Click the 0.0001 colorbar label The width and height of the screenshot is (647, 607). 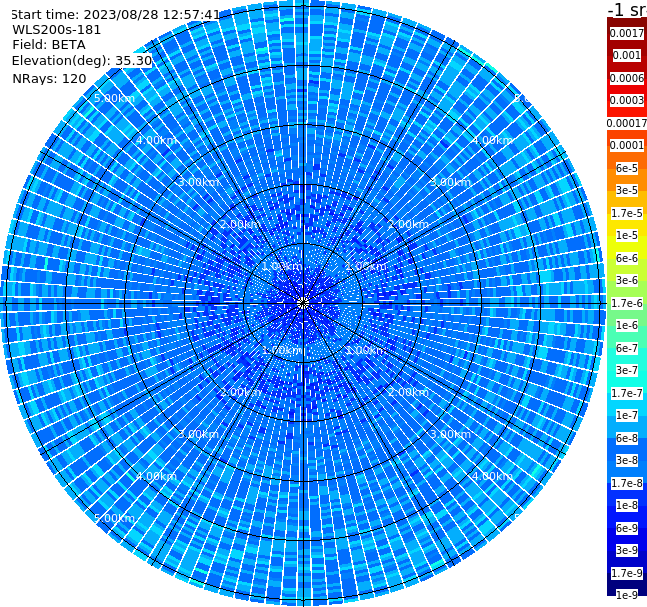[x=627, y=145]
